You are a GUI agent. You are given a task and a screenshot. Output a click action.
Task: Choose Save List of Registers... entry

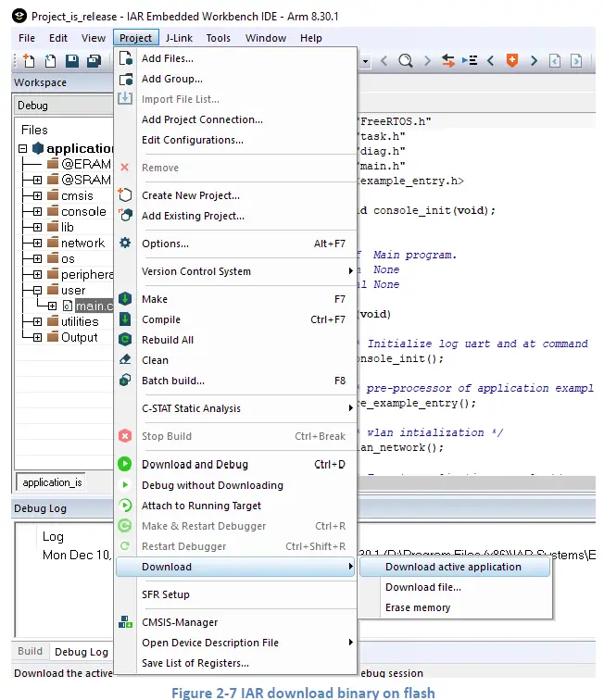point(235,663)
